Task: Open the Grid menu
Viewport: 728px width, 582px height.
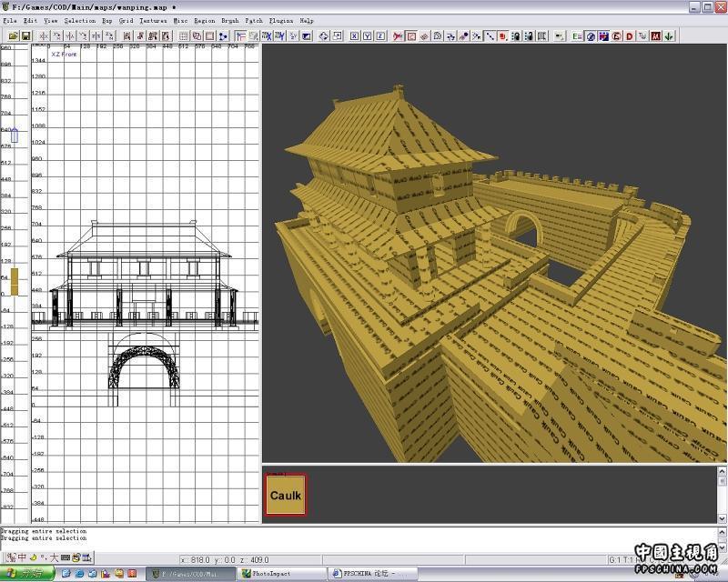Action: point(126,19)
